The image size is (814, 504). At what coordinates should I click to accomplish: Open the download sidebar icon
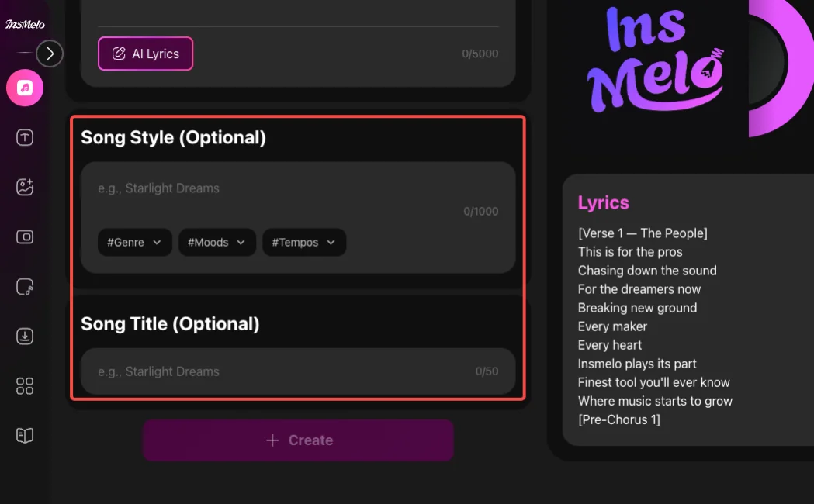click(25, 337)
